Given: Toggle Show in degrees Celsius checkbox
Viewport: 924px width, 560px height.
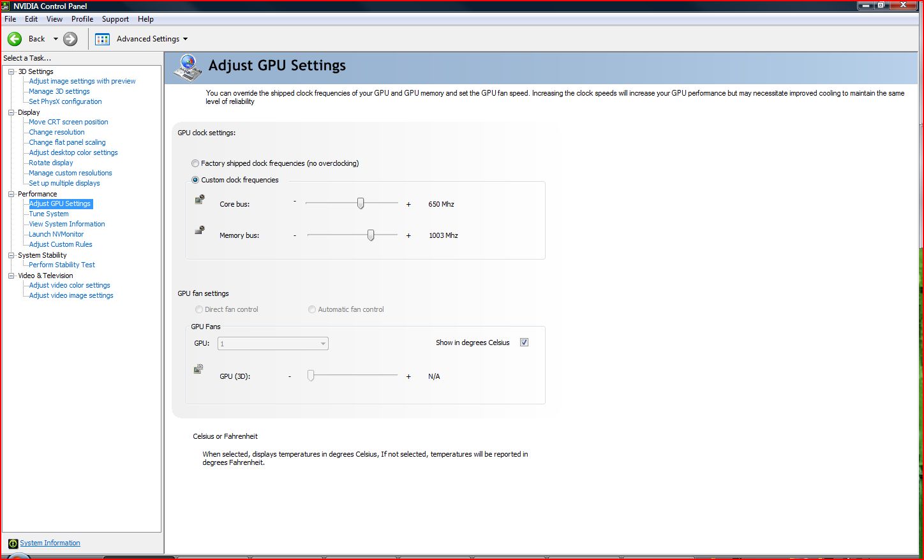Looking at the screenshot, I should [524, 343].
